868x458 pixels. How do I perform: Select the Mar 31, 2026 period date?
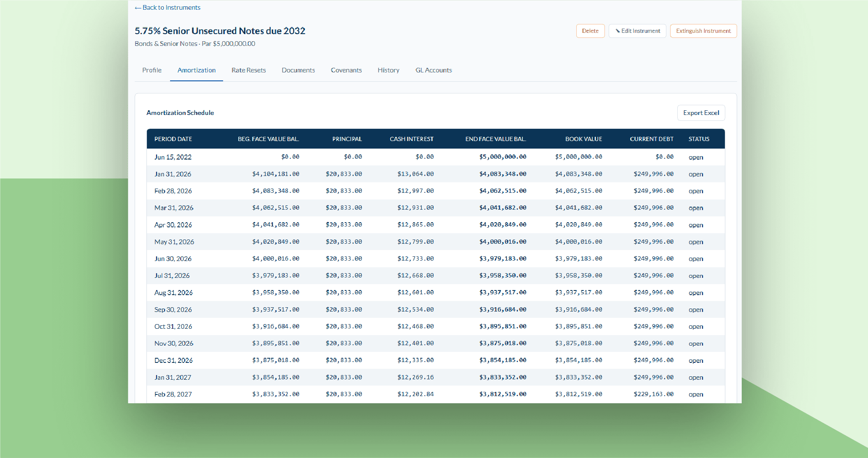(x=174, y=208)
